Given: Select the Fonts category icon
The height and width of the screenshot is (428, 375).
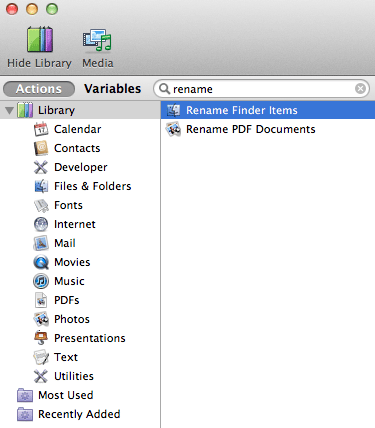Looking at the screenshot, I should [x=41, y=205].
